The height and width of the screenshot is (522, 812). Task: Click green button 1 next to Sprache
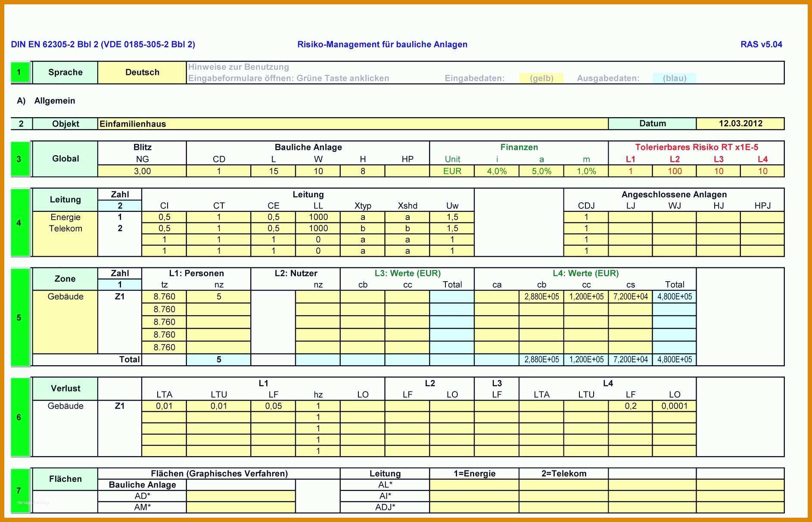[20, 72]
